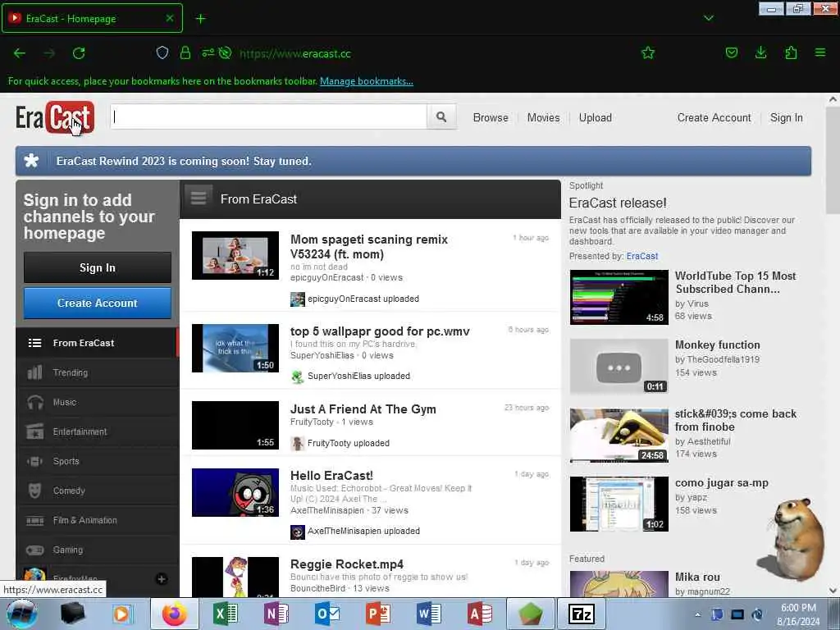Image resolution: width=840 pixels, height=630 pixels.
Task: Open top 5 wallpapr good for pc.wmv
Action: click(x=380, y=331)
